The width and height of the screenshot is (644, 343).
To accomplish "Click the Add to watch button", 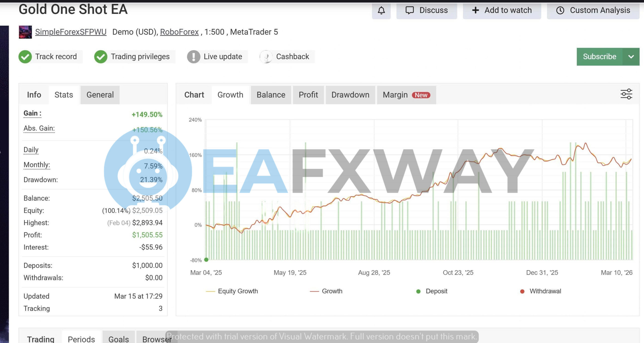I will pos(502,10).
